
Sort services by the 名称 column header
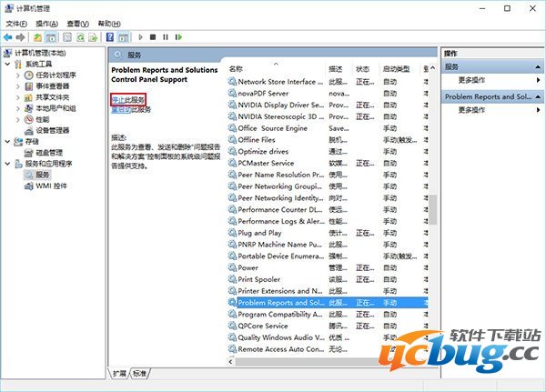pyautogui.click(x=237, y=68)
